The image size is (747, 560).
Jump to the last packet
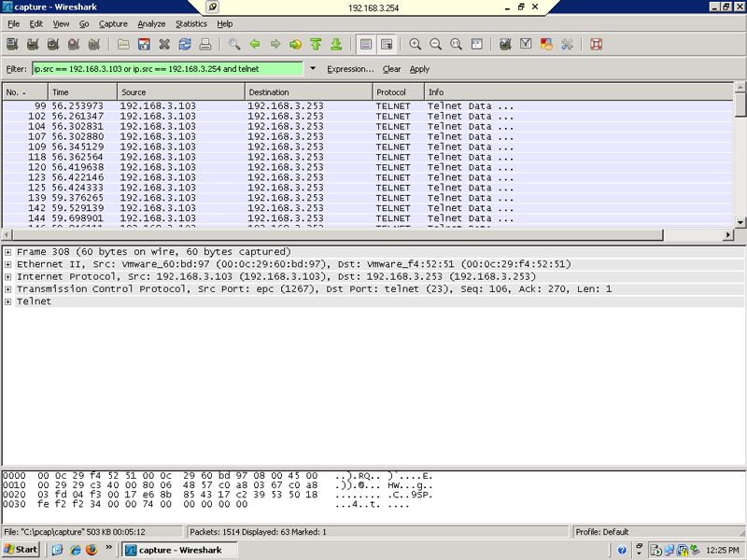pos(336,44)
